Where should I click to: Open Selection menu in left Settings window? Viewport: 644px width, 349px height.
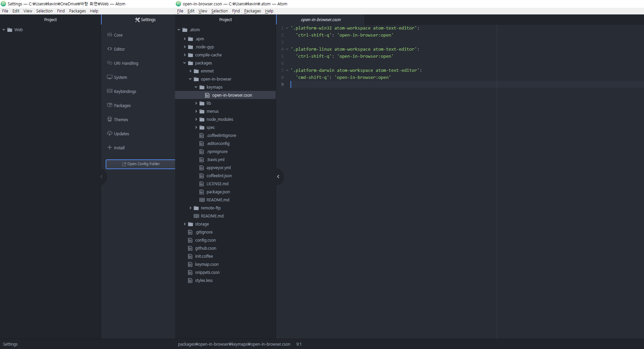coord(44,11)
